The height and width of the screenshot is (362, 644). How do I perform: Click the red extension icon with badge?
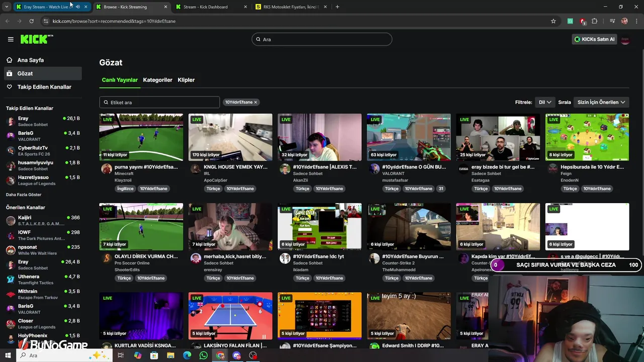(583, 21)
